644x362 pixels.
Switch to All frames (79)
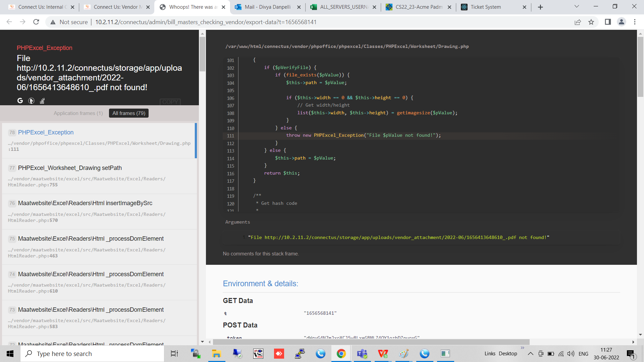click(x=129, y=113)
